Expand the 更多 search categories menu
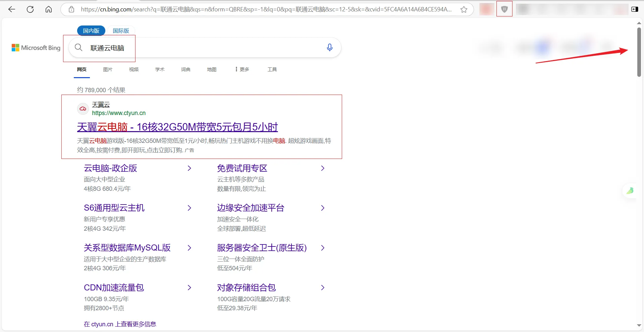The width and height of the screenshot is (644, 332). pyautogui.click(x=242, y=69)
